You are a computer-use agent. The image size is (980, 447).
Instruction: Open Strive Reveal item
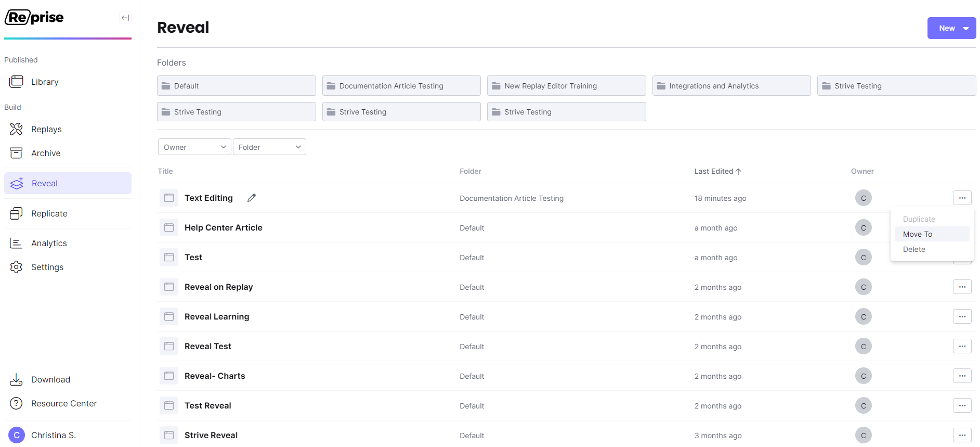(211, 435)
